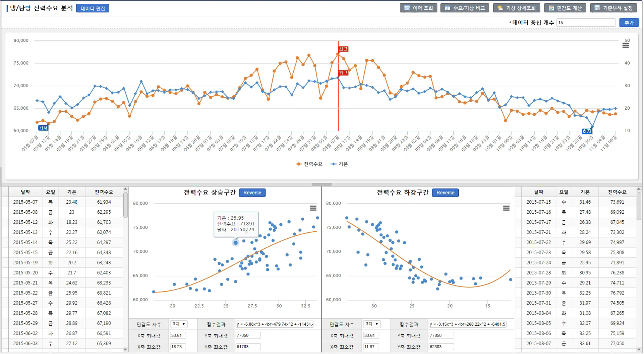This screenshot has width=644, height=354.
Task: Click the 이력 조회 button
Action: (418, 8)
